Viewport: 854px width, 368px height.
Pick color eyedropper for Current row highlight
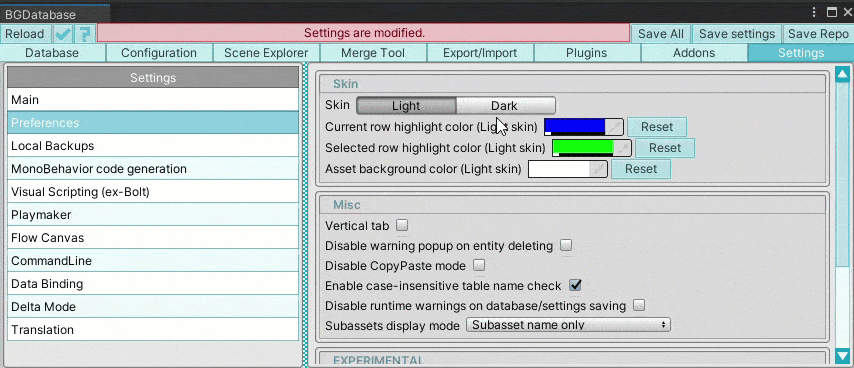[614, 127]
